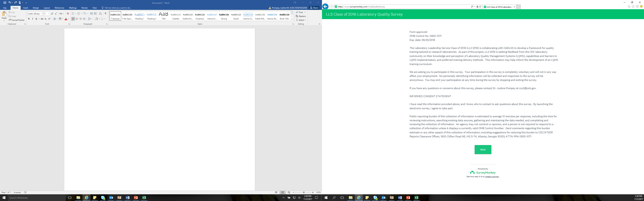Increase indent of the paragraph
The width and height of the screenshot is (644, 201).
(x=95, y=14)
